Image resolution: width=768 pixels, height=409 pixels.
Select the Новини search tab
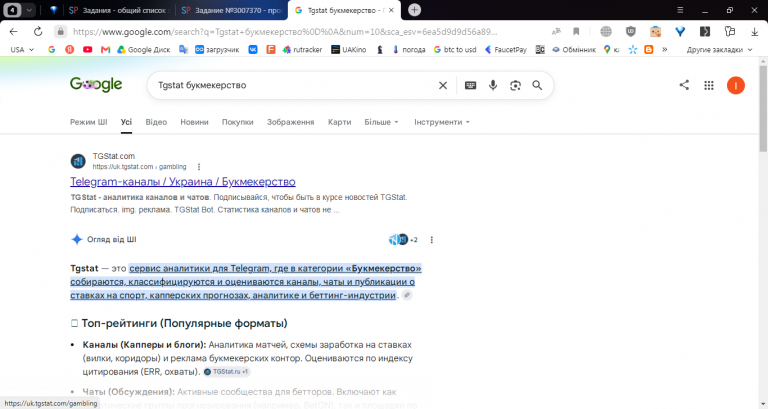coord(194,122)
